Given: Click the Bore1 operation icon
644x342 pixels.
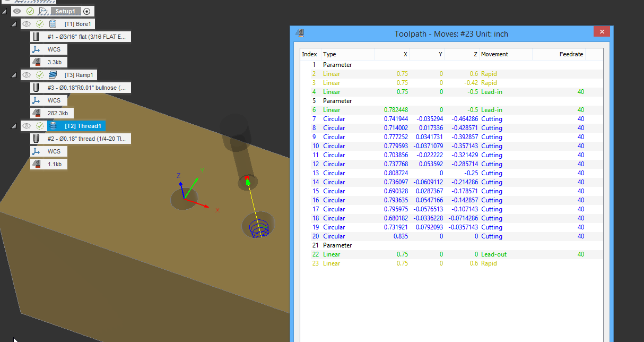Looking at the screenshot, I should (53, 24).
